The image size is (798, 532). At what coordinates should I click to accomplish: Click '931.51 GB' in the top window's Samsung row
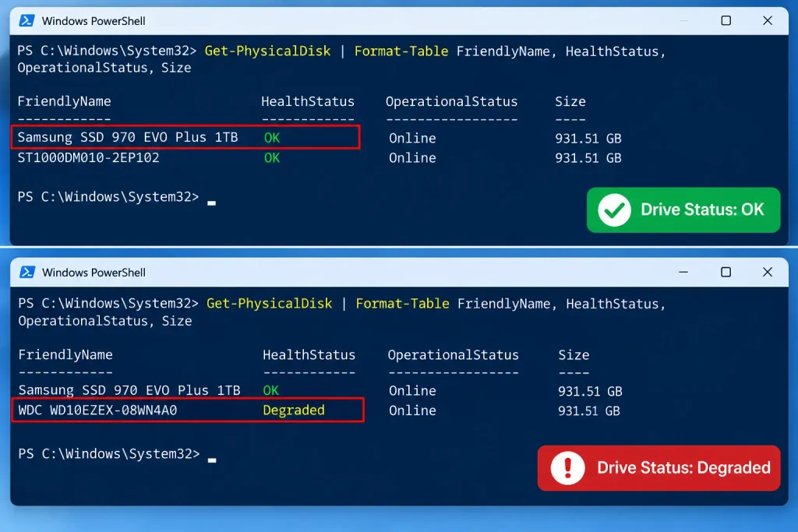588,139
